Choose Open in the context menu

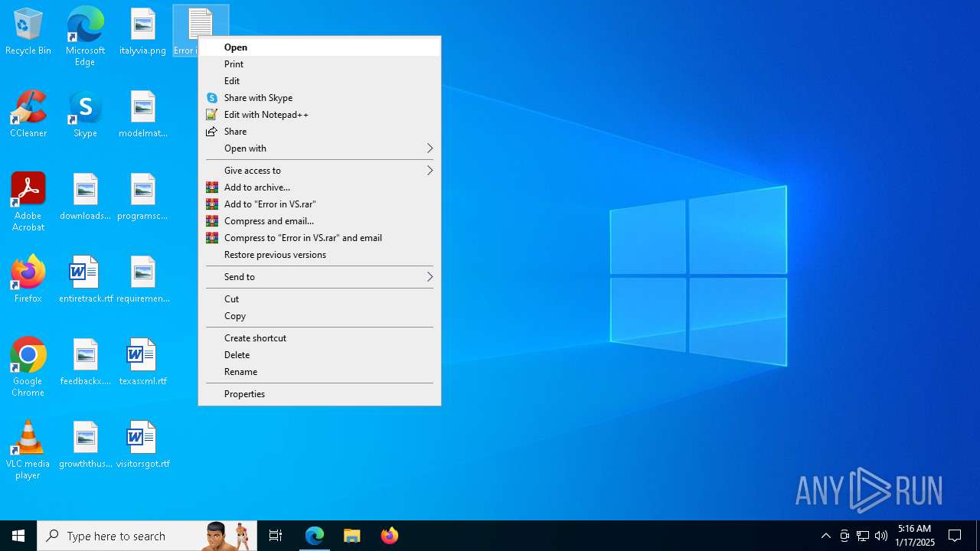(319, 47)
